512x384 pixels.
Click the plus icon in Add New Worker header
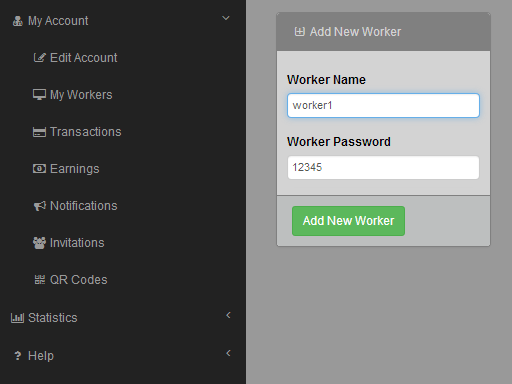coord(299,32)
